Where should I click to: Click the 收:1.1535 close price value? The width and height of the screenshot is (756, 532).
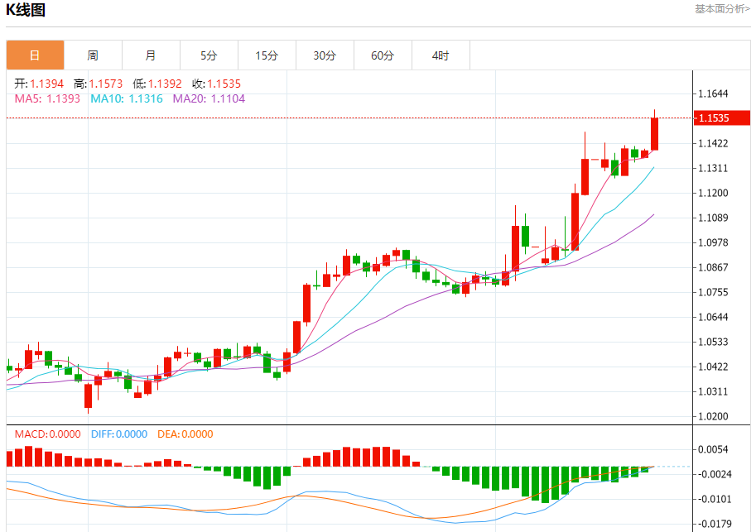(216, 84)
